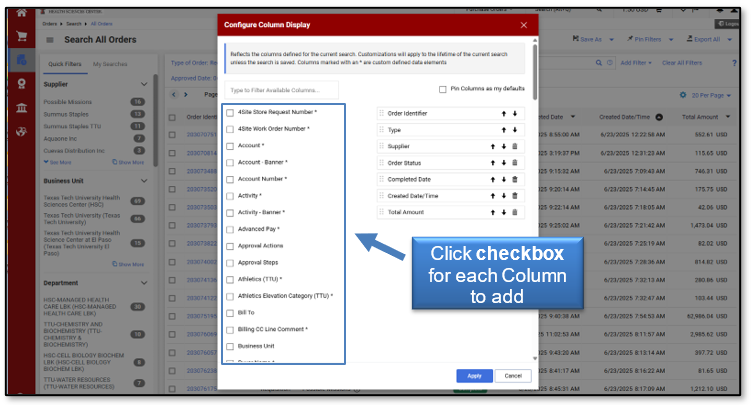The height and width of the screenshot is (405, 751).
Task: Move Total Amount column up
Action: 493,212
